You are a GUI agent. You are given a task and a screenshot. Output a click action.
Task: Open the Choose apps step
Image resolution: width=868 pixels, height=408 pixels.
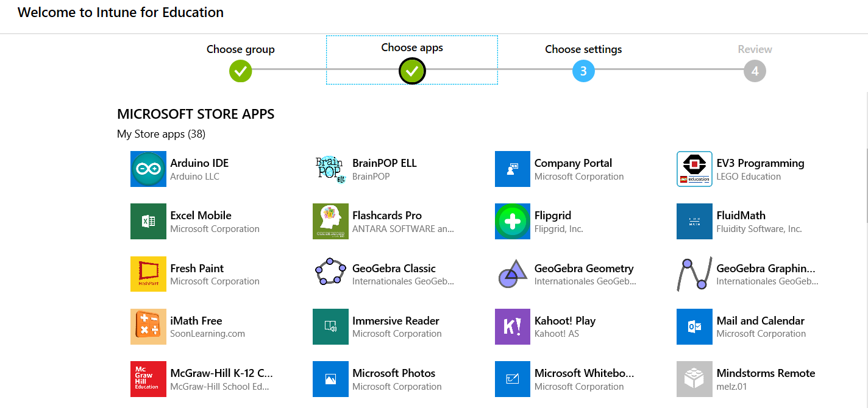[x=412, y=60]
